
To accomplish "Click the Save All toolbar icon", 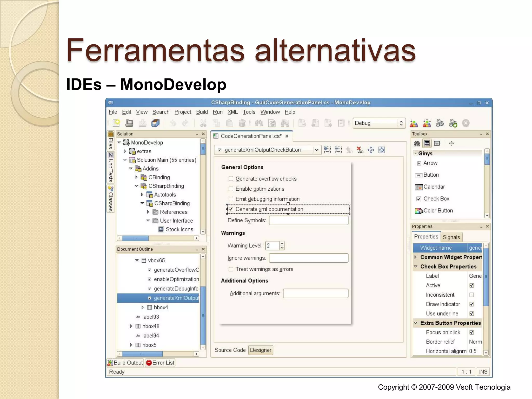I will (x=156, y=123).
